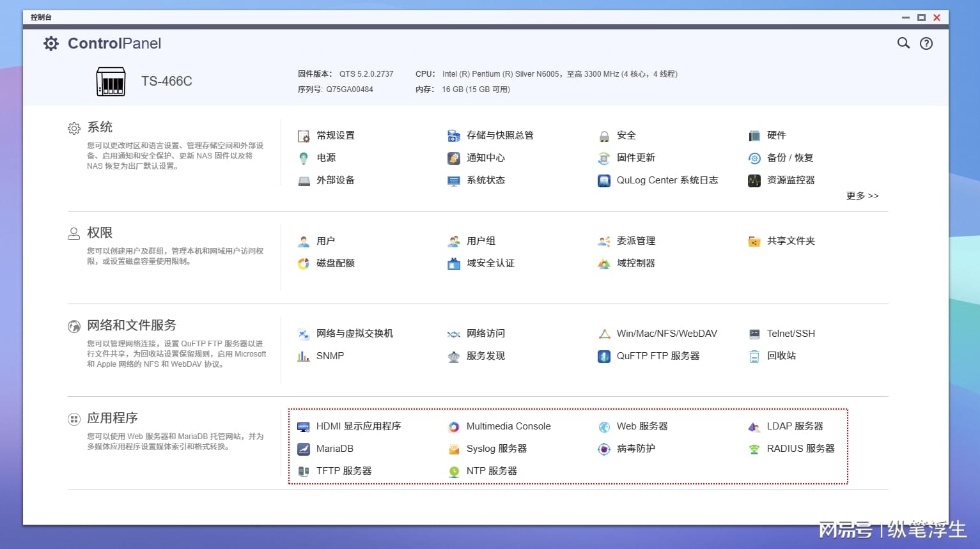Click the 备份 / 恢复 icon
This screenshot has width=980, height=549.
754,158
